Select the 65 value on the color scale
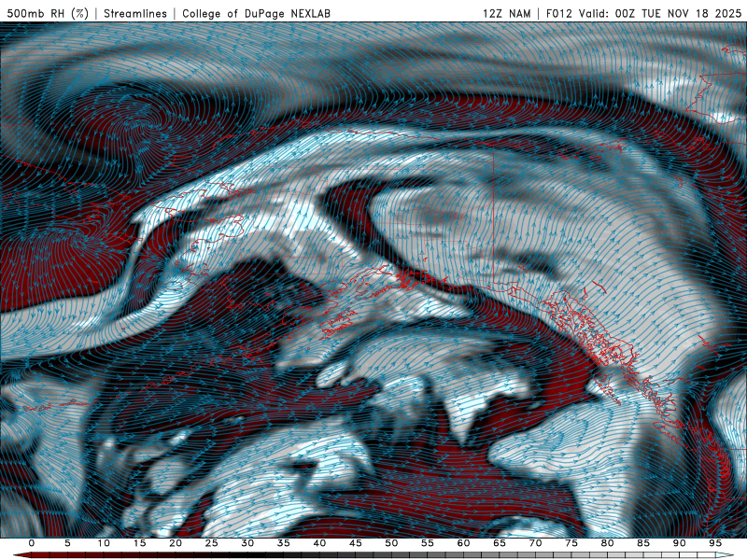747x560 pixels. [x=500, y=543]
